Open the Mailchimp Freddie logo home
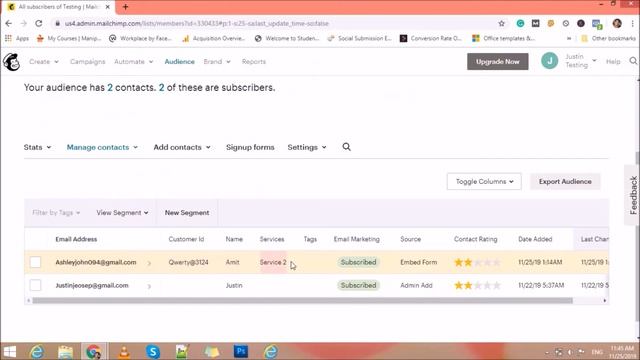Screen dimensions: 640x360 (11, 62)
